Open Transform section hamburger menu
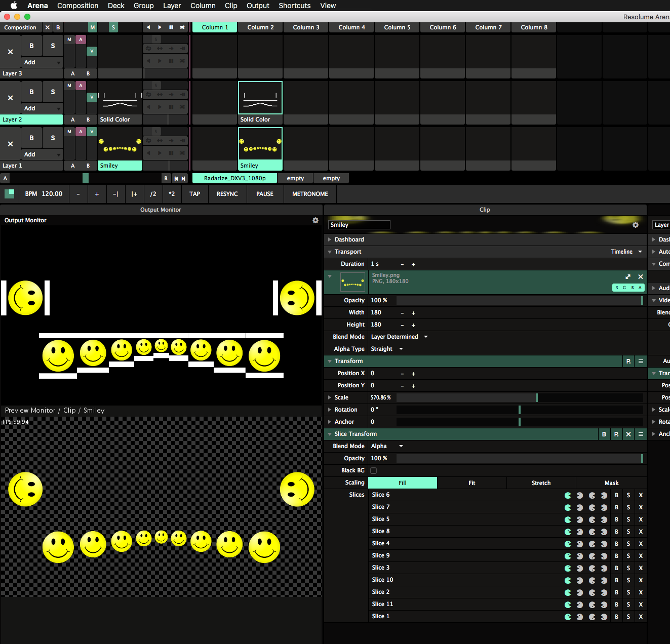This screenshot has height=644, width=670. [641, 361]
